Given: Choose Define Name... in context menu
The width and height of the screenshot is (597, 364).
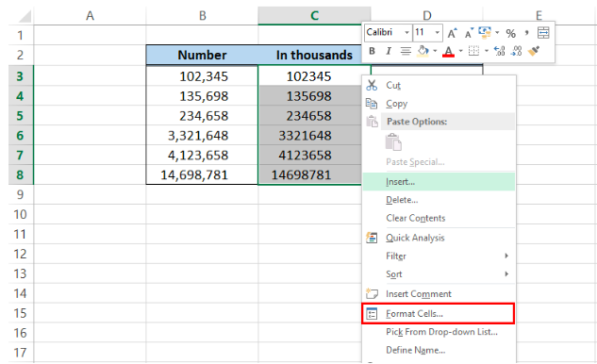Looking at the screenshot, I should 439,350.
